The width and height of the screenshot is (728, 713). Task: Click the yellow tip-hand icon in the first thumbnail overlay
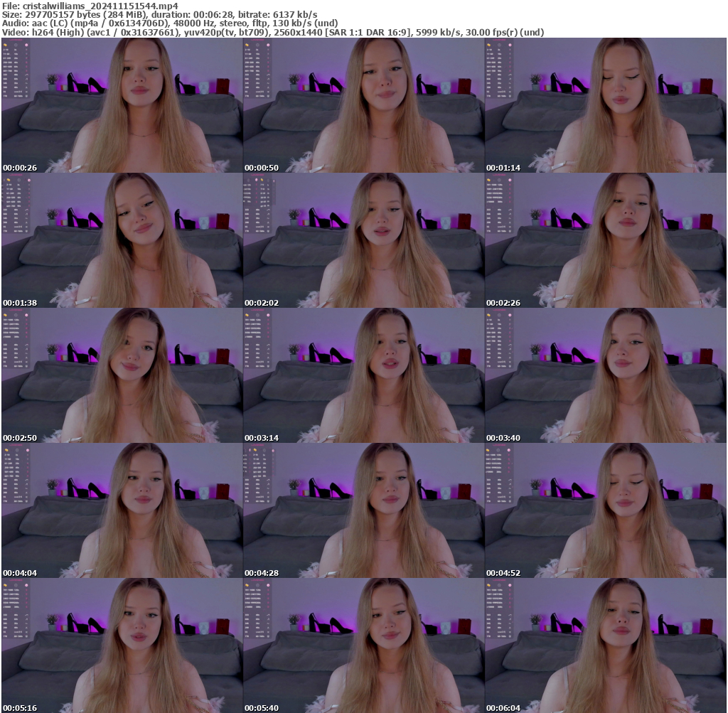tap(5, 45)
